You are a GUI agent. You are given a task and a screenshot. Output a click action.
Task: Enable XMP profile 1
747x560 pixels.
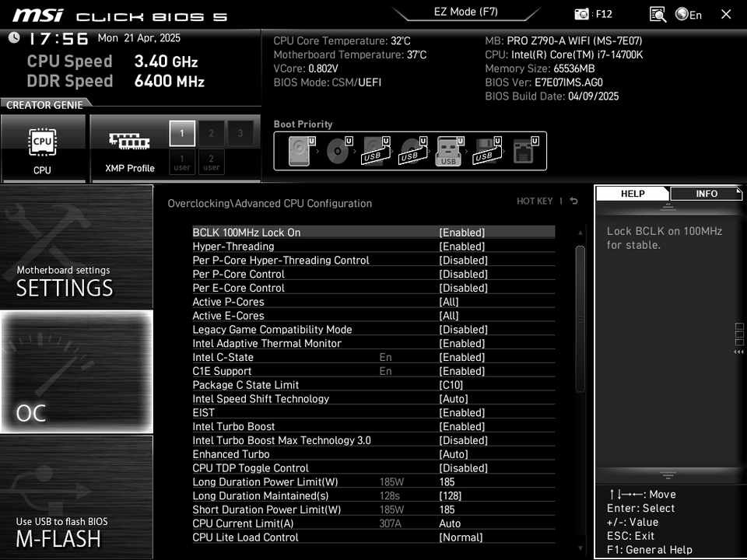tap(182, 133)
